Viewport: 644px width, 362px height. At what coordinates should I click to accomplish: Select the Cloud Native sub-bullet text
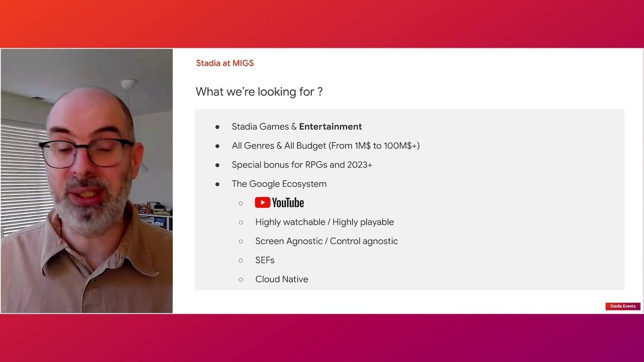click(282, 280)
